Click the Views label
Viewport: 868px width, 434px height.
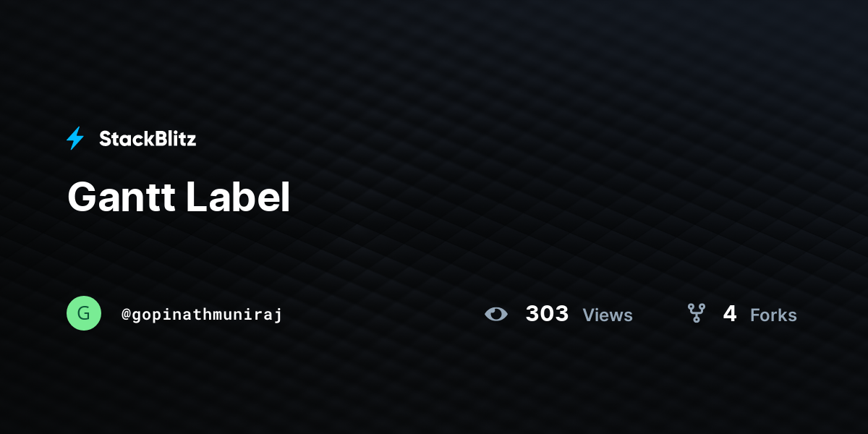point(608,315)
